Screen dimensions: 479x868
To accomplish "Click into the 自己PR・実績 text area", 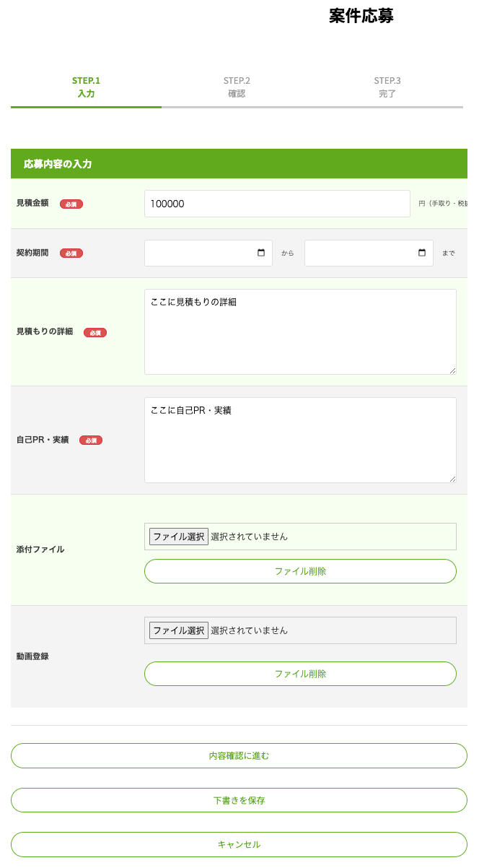I will [x=300, y=440].
